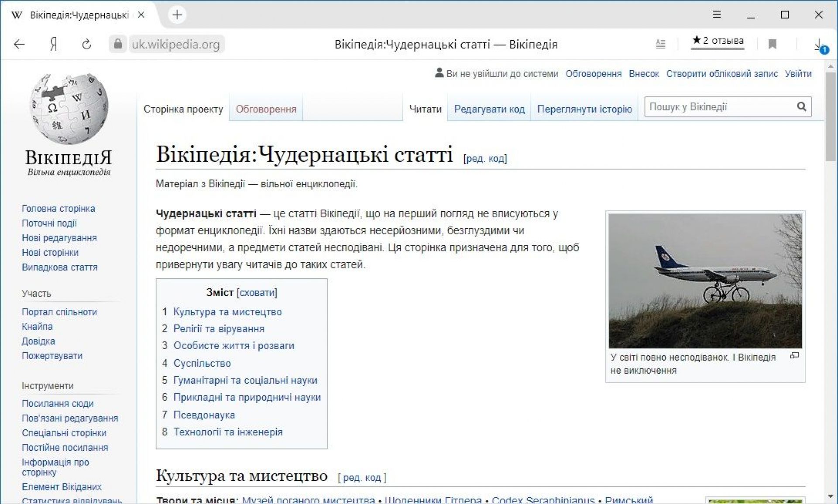Click the bookmark flag icon
The image size is (838, 504).
tap(772, 44)
